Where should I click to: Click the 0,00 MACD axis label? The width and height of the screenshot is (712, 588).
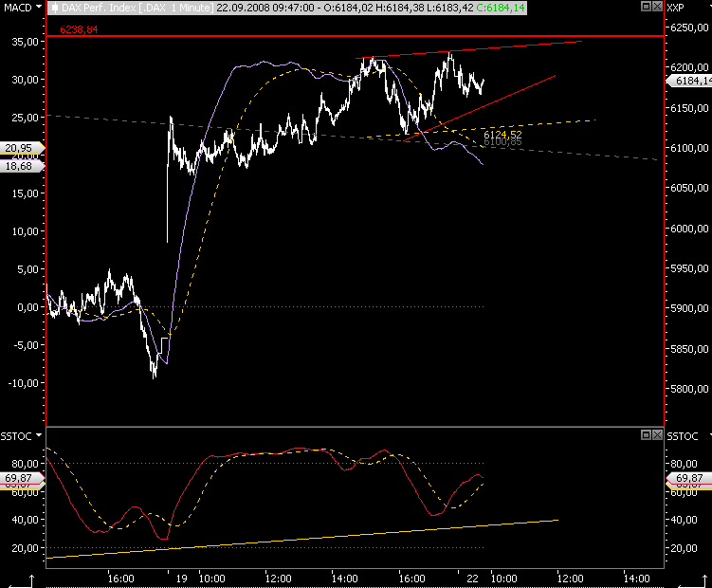(x=27, y=307)
